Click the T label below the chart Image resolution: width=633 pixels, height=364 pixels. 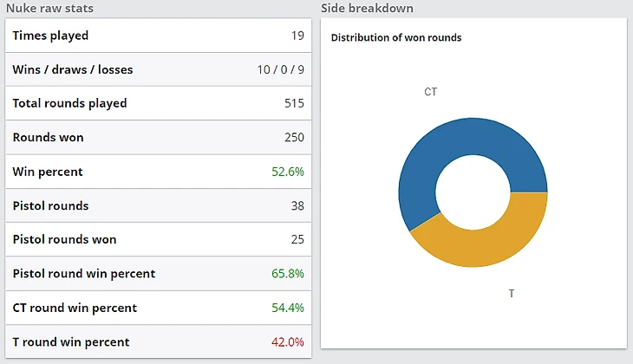[512, 294]
